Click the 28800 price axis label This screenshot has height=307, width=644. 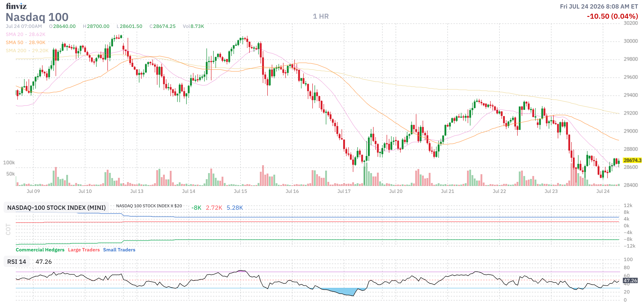(x=631, y=149)
